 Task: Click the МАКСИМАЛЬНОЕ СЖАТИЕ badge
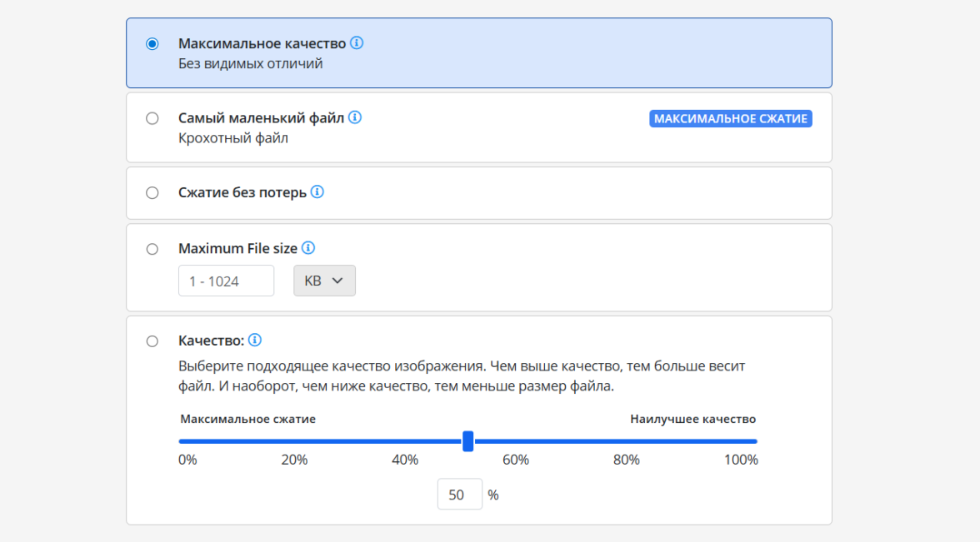(x=730, y=119)
